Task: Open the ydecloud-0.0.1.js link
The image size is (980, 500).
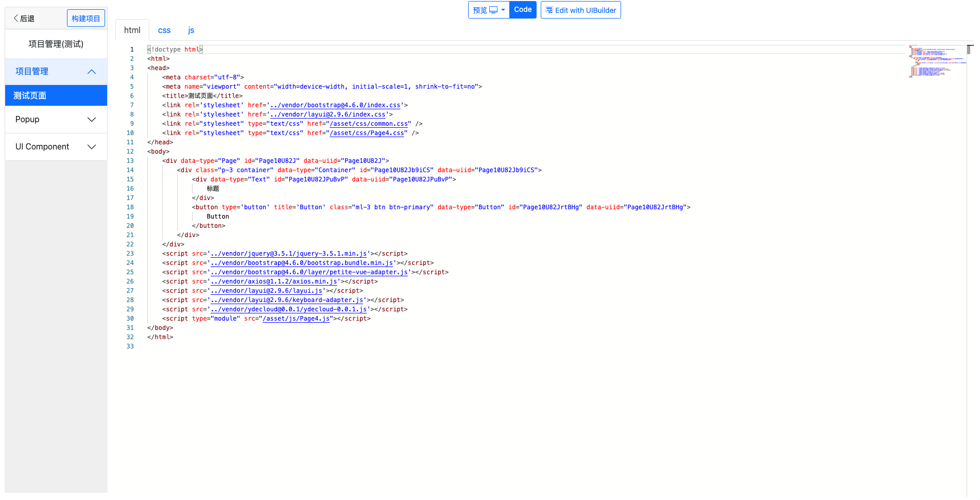Action: coord(288,309)
